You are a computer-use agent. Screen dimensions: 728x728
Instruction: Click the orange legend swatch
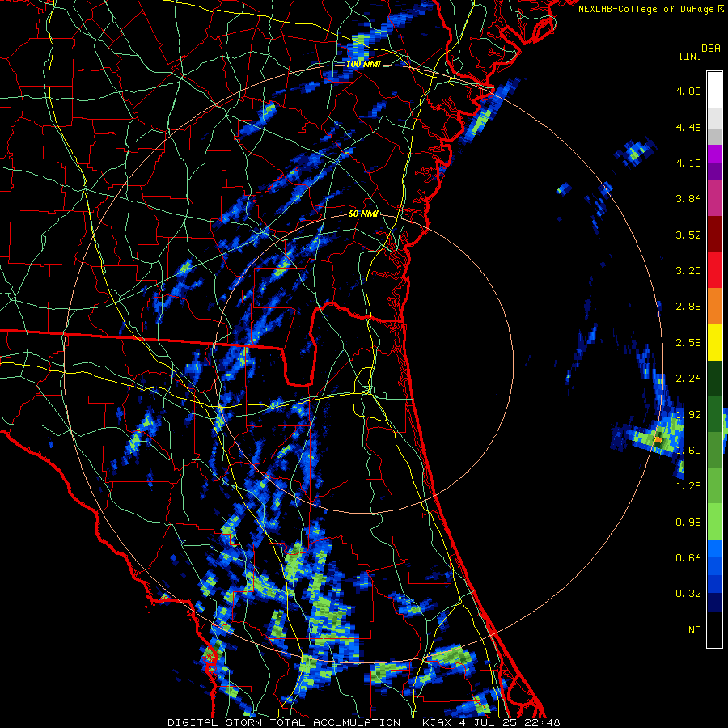point(714,307)
